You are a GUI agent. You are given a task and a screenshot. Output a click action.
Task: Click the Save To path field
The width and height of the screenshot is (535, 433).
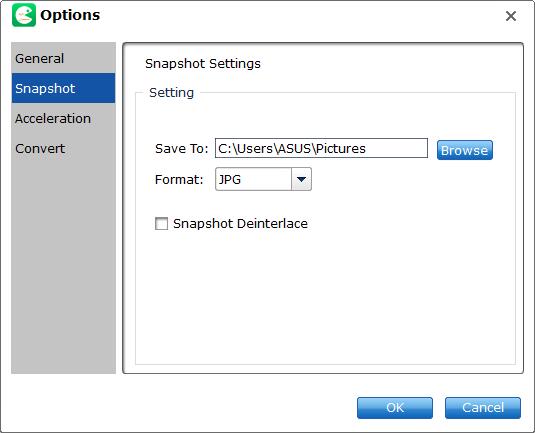321,148
